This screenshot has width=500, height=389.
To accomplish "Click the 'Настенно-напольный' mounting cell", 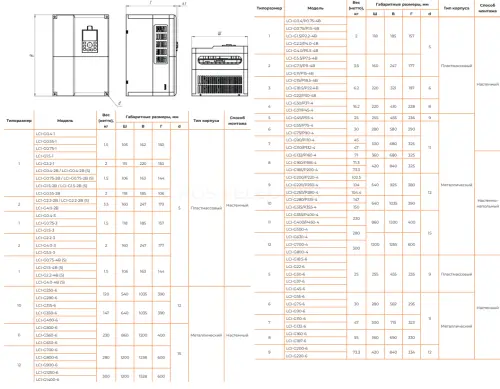I will tap(488, 203).
